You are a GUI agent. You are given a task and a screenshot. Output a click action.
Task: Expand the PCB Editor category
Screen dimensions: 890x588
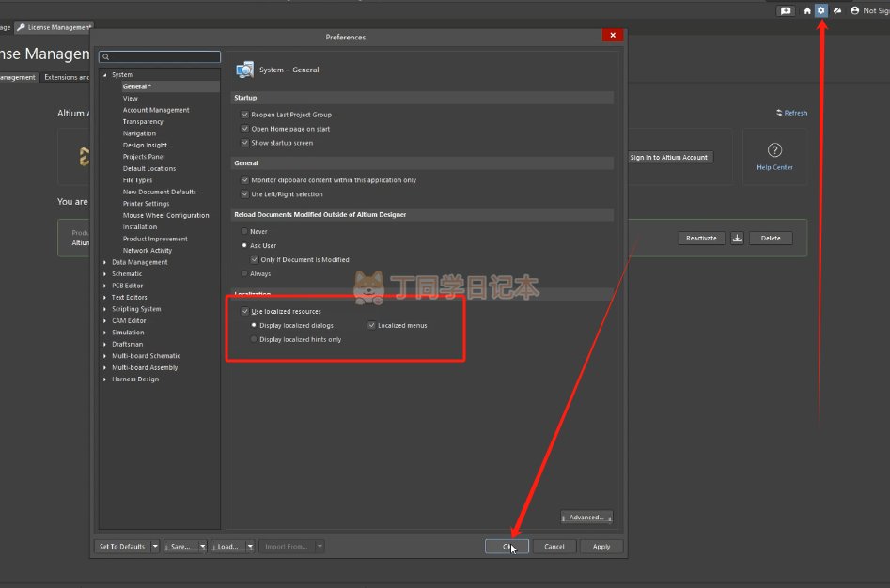tap(105, 286)
